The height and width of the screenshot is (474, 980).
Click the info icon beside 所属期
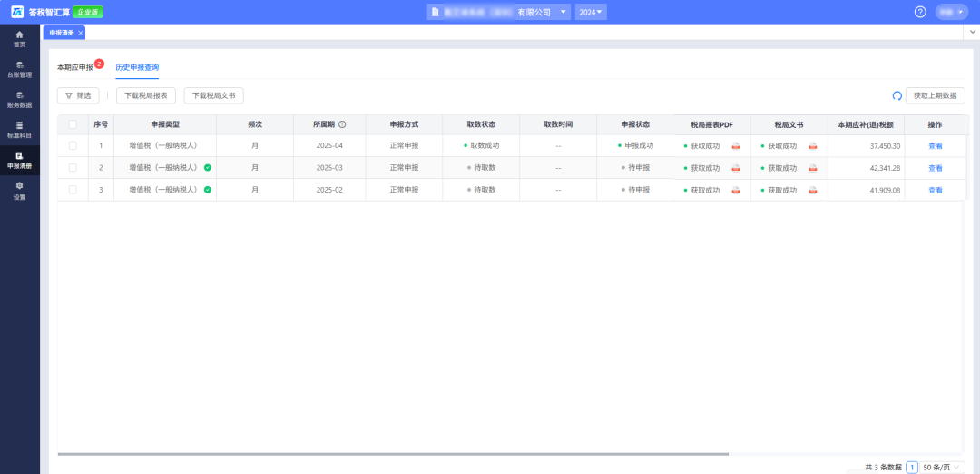click(343, 124)
